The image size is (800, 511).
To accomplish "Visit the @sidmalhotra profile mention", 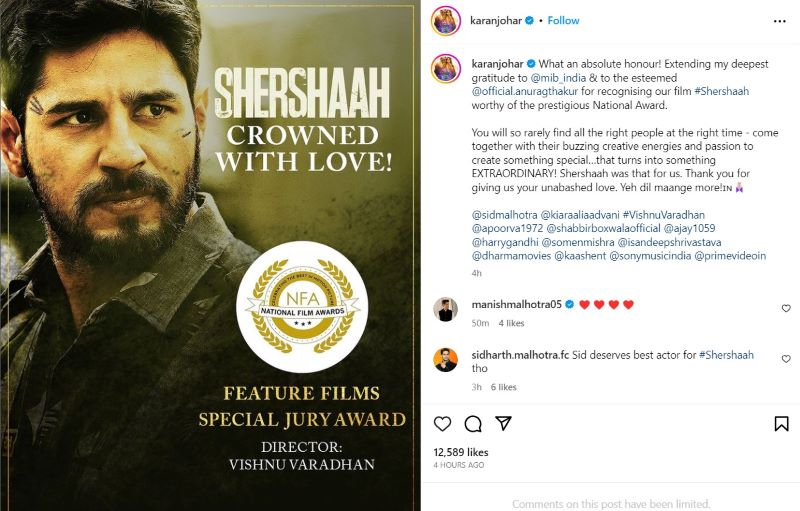I will 504,215.
